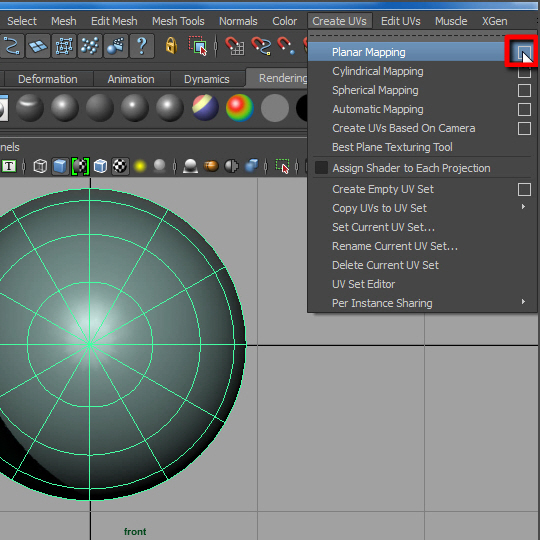
Task: Toggle textured checker sphere display icon
Action: pos(120,167)
